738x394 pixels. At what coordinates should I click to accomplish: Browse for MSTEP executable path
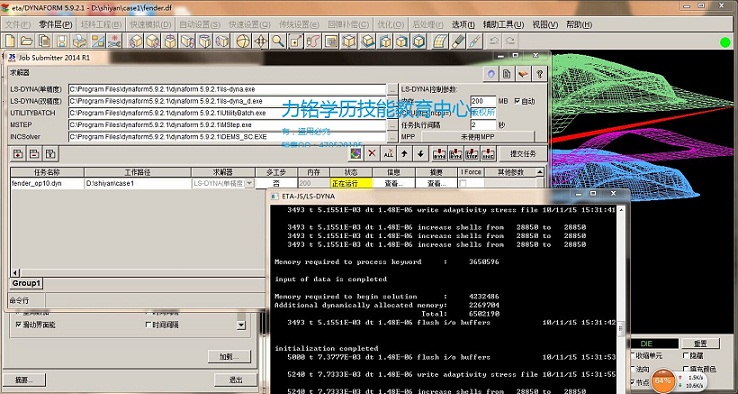[392, 125]
